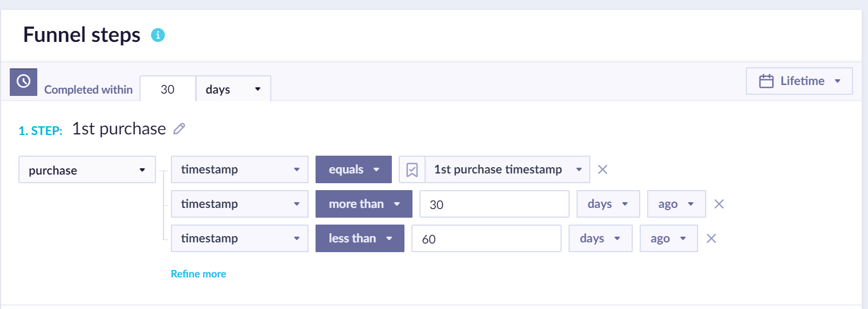
Task: Change the 'more than' operator
Action: [363, 204]
